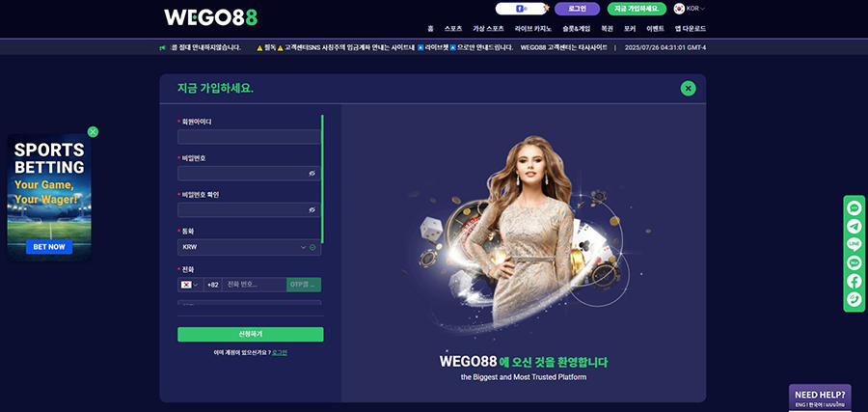
Task: Click the phone call icon in sidebar
Action: (854, 299)
